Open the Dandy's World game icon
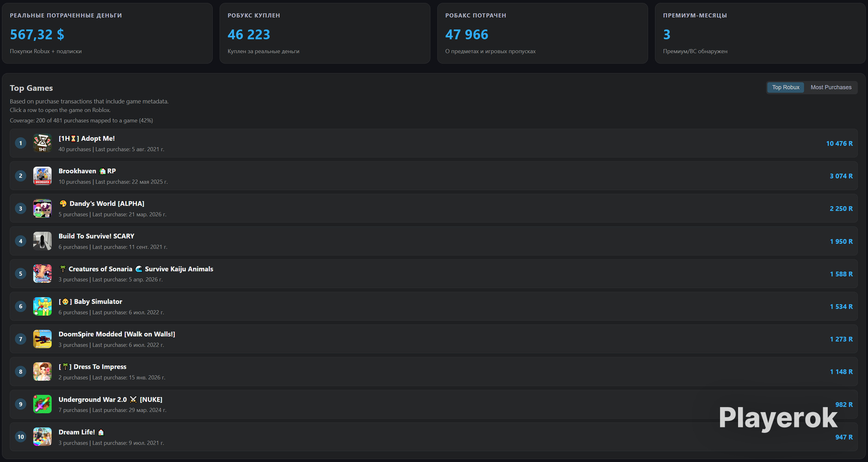The image size is (868, 462). pos(42,208)
